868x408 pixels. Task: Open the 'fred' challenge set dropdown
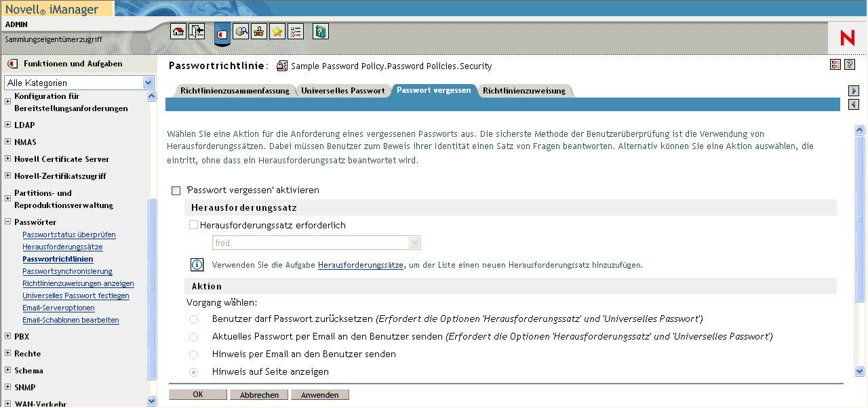tap(414, 242)
